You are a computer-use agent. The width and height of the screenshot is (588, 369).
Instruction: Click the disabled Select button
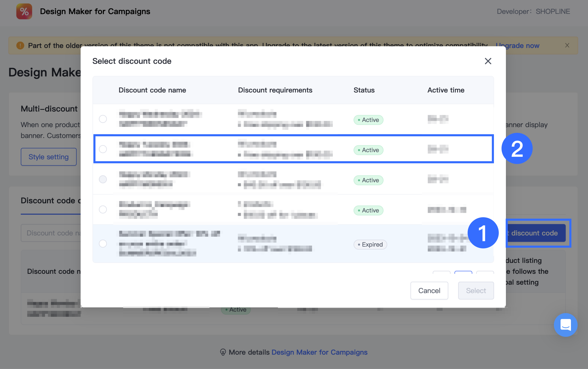click(x=476, y=290)
